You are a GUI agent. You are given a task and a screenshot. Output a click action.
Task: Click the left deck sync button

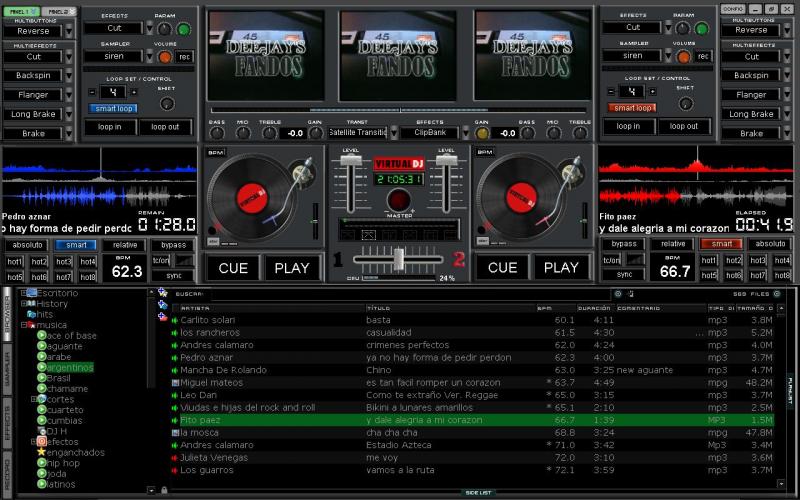[x=174, y=275]
